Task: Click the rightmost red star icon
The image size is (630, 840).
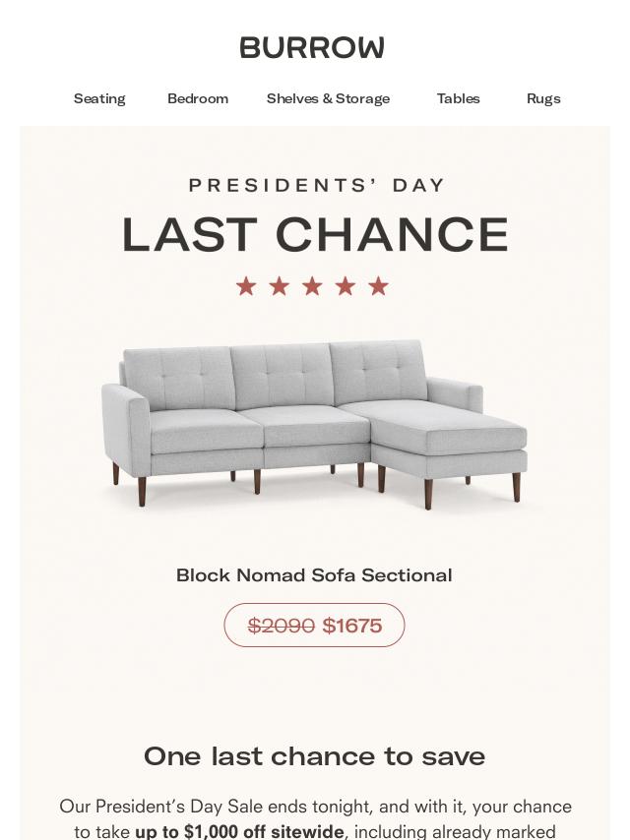Action: point(379,286)
